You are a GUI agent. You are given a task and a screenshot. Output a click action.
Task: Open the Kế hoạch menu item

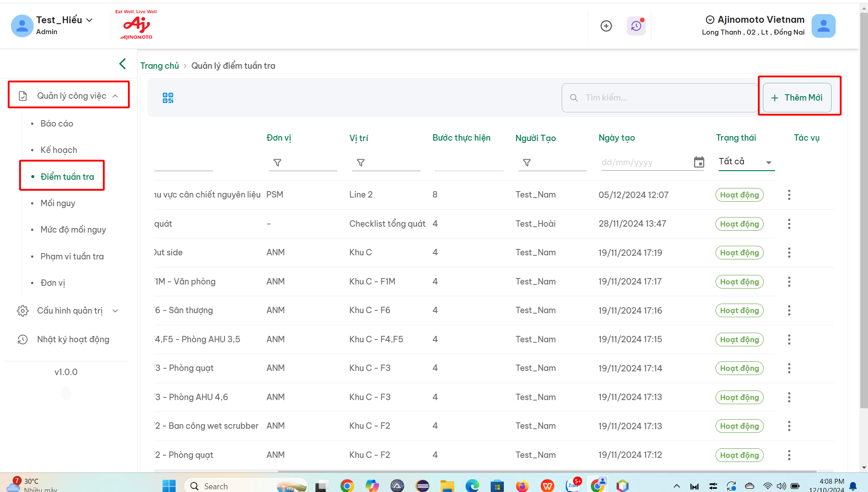[x=59, y=150]
